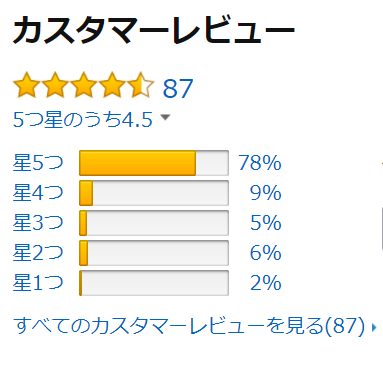Click the 4-star histogram bar
383x367 pixels.
[x=154, y=193]
